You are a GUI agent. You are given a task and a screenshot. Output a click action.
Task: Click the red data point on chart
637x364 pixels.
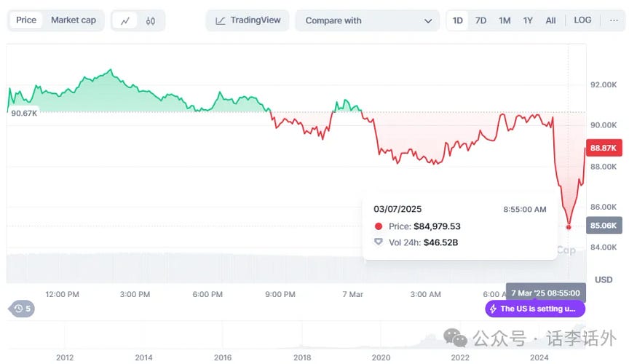(x=569, y=226)
